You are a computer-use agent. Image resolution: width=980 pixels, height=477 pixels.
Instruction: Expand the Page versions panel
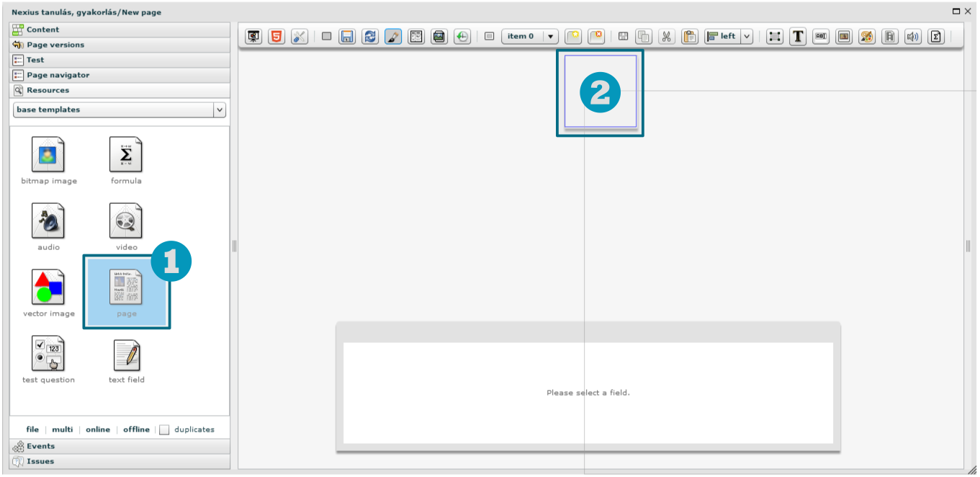click(55, 45)
